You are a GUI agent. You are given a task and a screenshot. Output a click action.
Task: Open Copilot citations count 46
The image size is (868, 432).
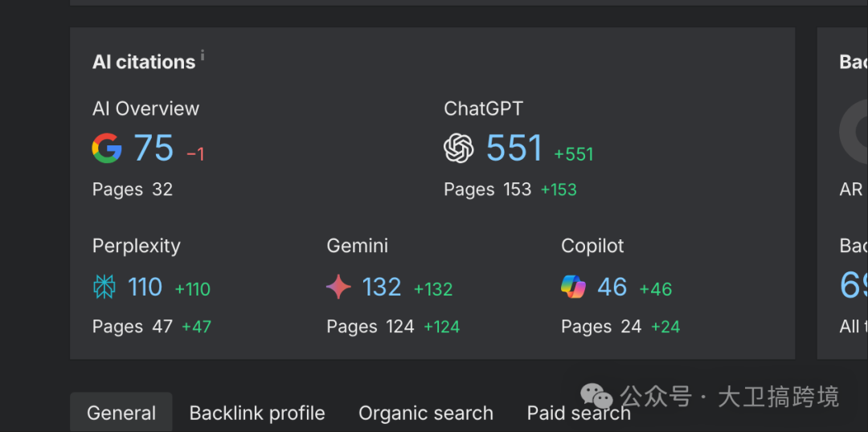pyautogui.click(x=612, y=287)
